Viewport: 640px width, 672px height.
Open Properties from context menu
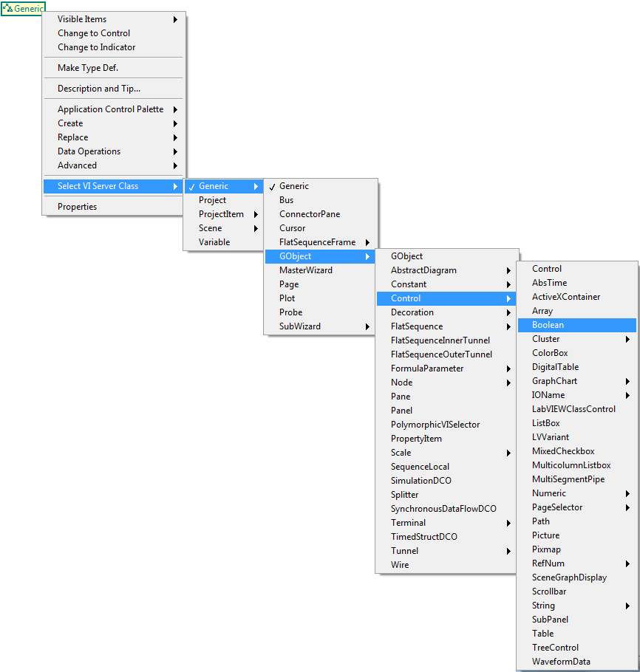click(x=114, y=207)
